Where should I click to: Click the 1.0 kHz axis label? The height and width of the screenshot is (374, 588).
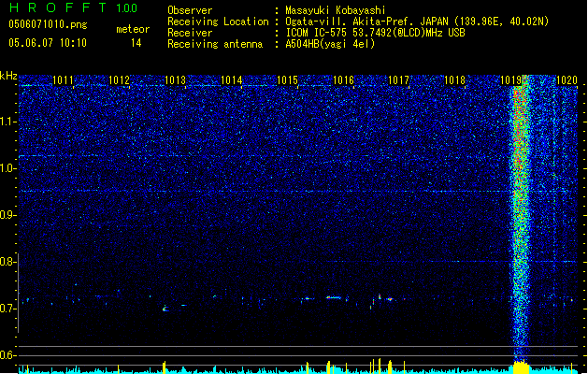(x=8, y=169)
